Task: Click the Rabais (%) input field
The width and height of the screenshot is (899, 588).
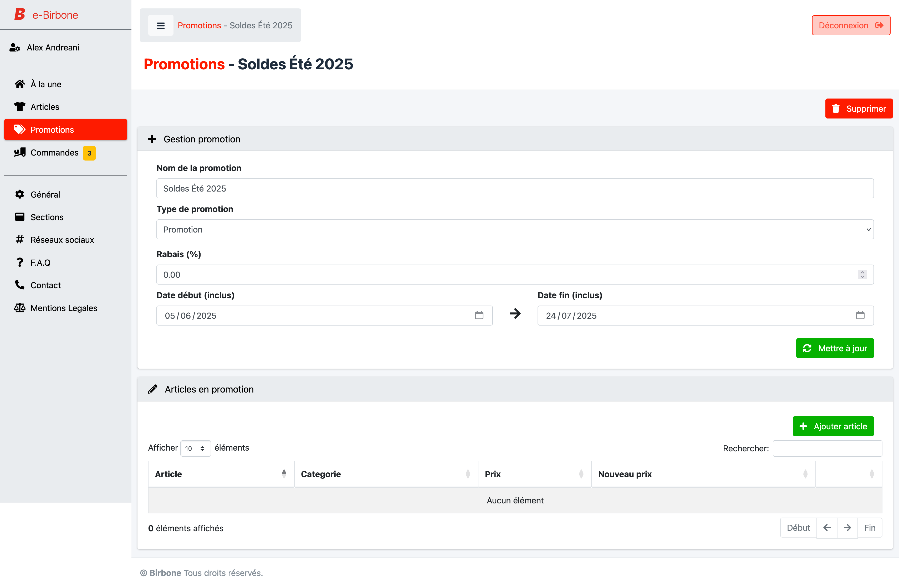Action: [515, 275]
